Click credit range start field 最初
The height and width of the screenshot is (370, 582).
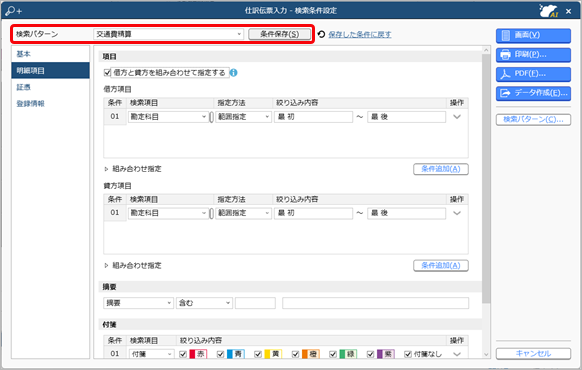[313, 213]
